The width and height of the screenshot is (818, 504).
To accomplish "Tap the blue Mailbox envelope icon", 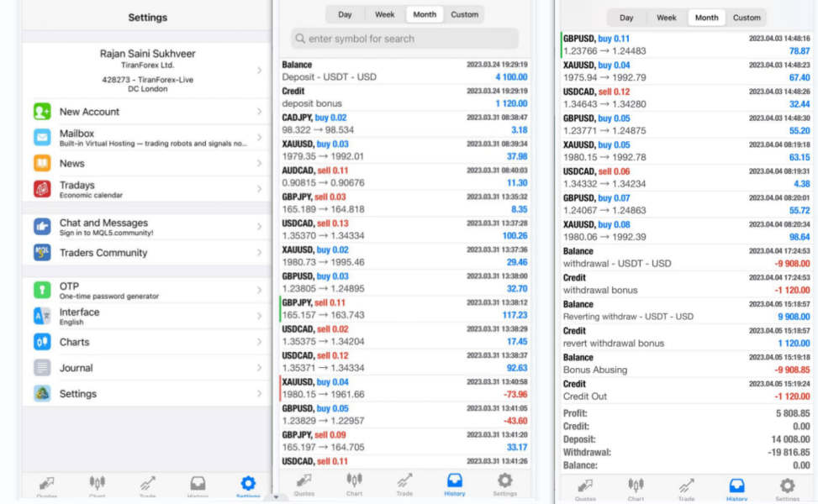I will 42,138.
